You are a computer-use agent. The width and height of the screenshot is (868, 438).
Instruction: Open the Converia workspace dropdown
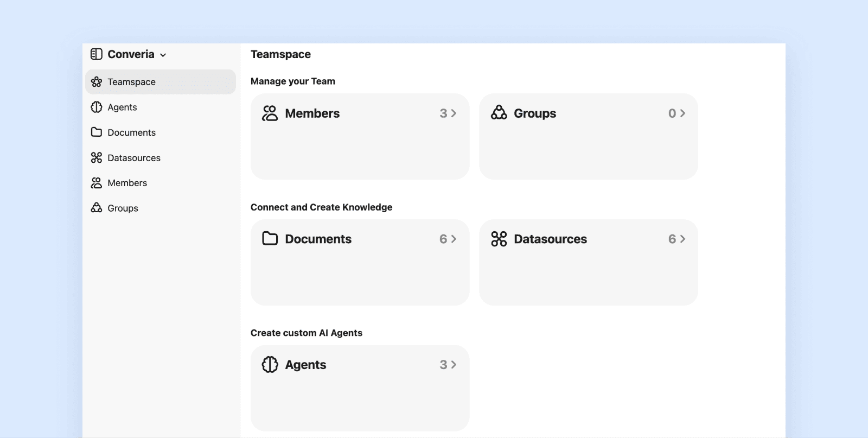(x=162, y=54)
